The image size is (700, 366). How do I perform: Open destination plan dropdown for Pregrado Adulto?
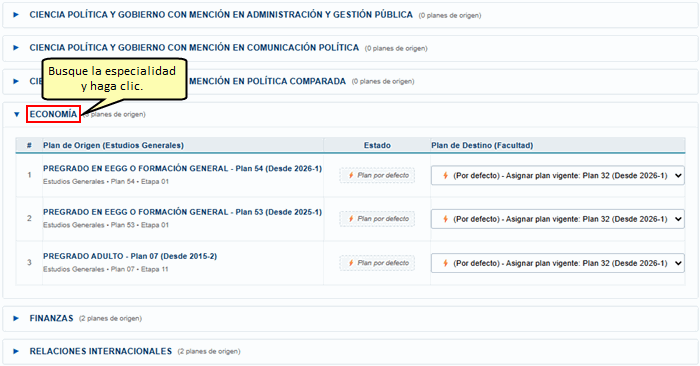(x=558, y=263)
